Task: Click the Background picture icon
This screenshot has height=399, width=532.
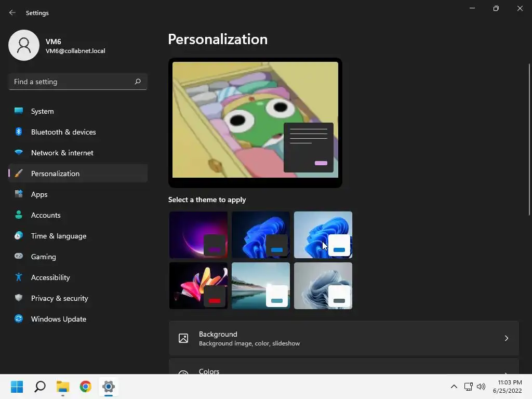Action: tap(183, 338)
